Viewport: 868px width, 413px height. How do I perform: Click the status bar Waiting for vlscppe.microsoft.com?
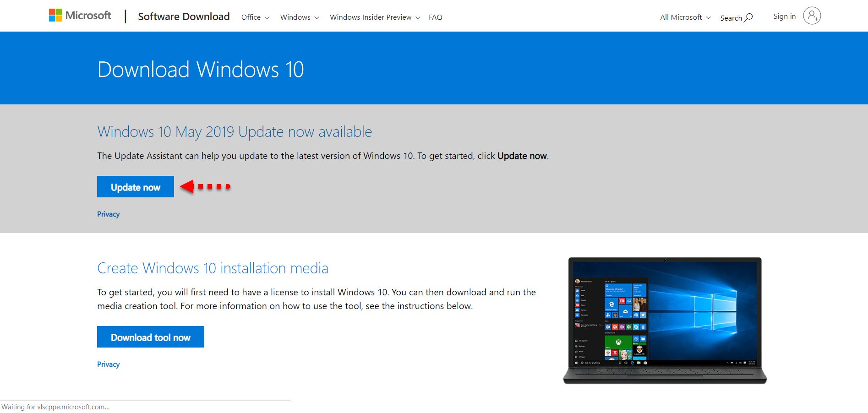click(146, 407)
